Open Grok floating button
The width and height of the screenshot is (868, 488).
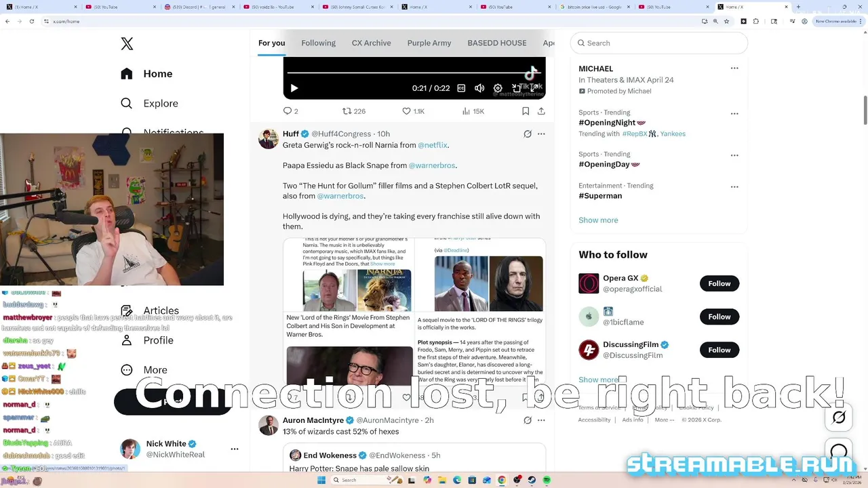tap(839, 417)
